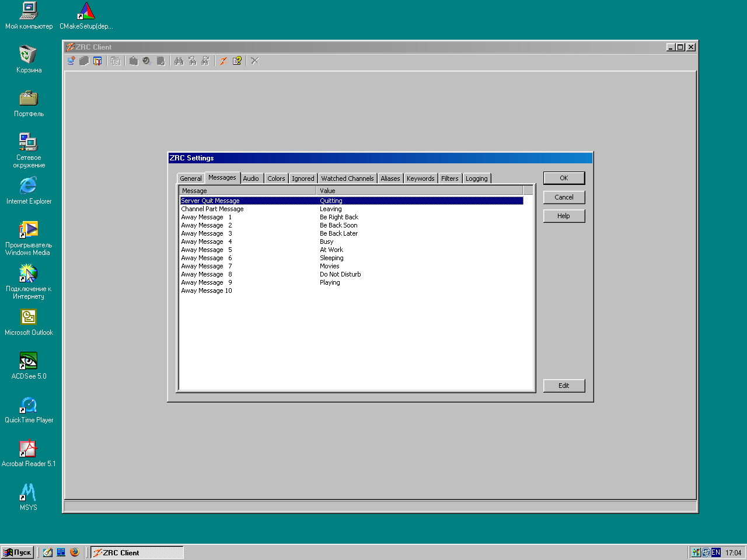Open the settings tools icon in toolbar
The width and height of the screenshot is (747, 560).
click(x=97, y=61)
